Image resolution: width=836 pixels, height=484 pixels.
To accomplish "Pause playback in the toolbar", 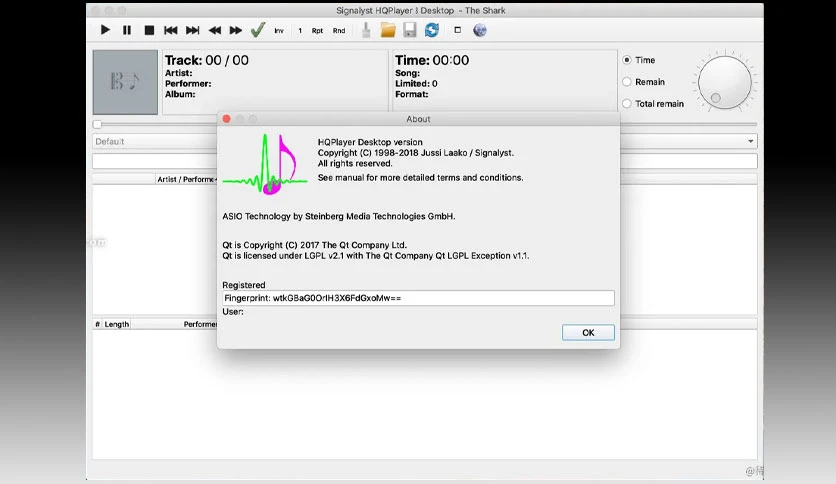I will (127, 30).
